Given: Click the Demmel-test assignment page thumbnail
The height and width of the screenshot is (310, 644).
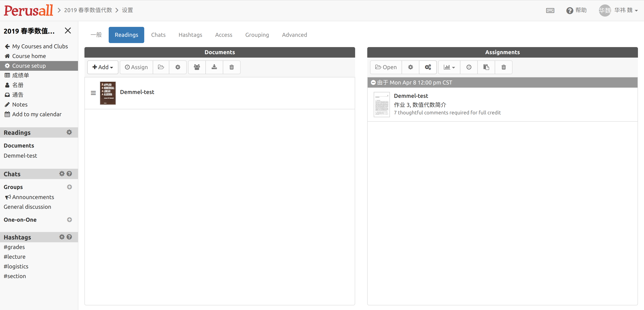Looking at the screenshot, I should click(x=382, y=104).
